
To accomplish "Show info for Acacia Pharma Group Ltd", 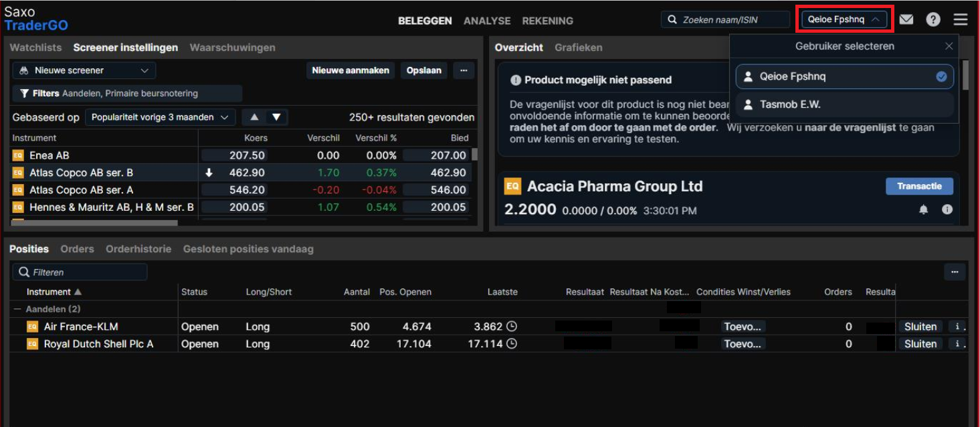I will (947, 209).
